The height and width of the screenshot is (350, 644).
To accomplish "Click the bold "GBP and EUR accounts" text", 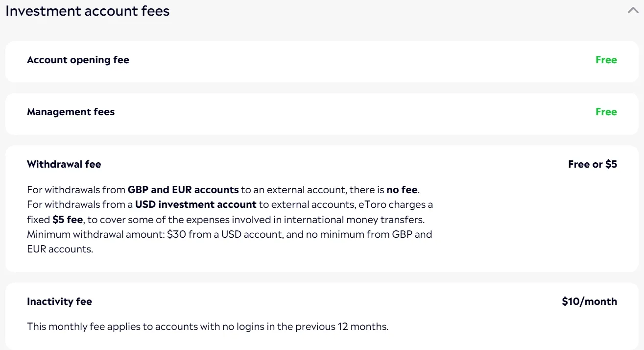I will (183, 189).
